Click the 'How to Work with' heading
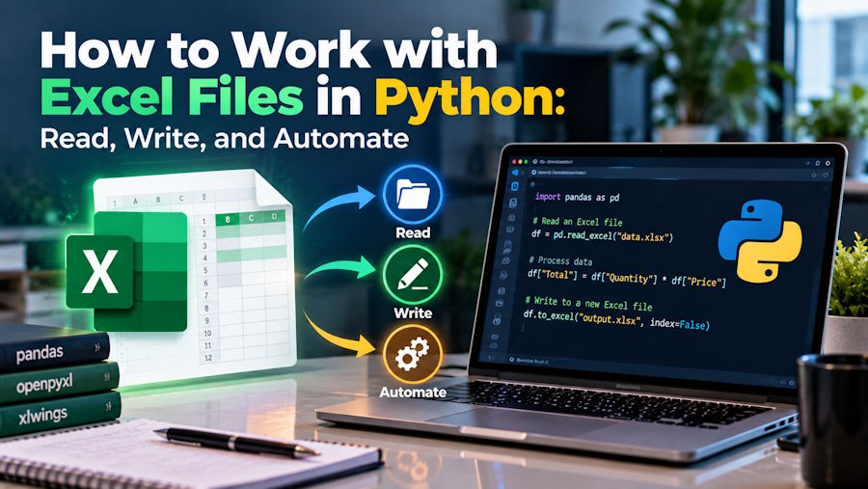 pyautogui.click(x=268, y=51)
